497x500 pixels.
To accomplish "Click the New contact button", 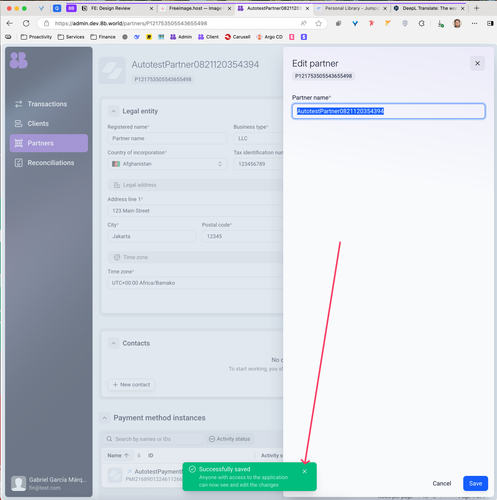I will (x=131, y=385).
